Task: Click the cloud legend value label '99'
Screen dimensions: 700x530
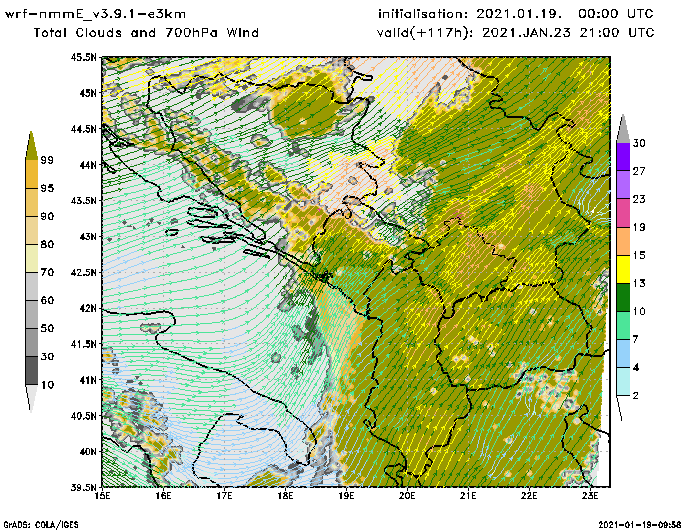Action: click(47, 160)
